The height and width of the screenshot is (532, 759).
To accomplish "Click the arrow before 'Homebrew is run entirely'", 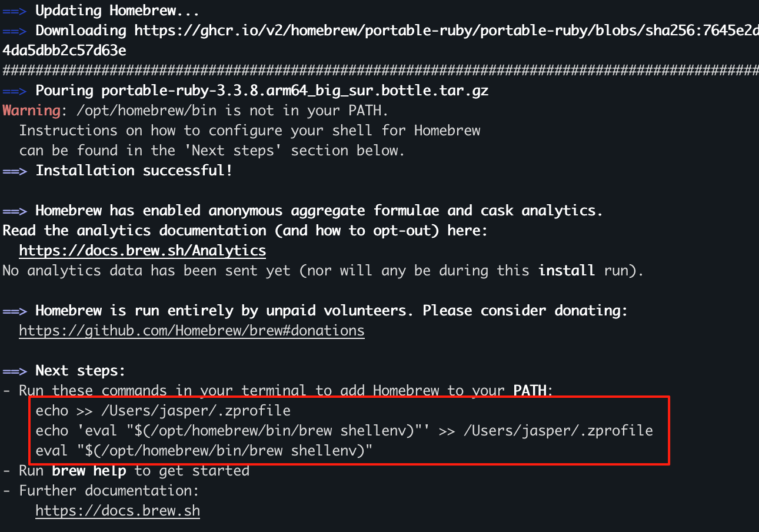I will (15, 311).
